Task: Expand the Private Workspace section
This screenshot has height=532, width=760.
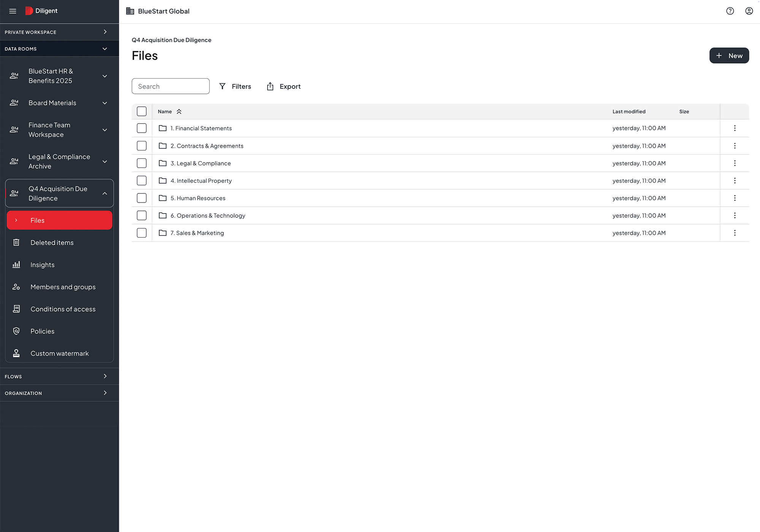Action: click(x=59, y=32)
